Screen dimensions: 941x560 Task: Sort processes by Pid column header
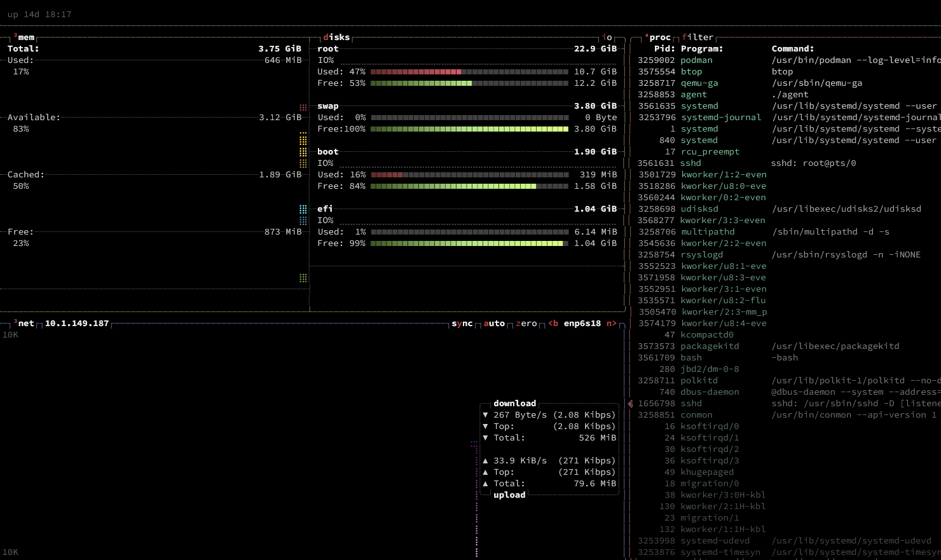click(664, 49)
